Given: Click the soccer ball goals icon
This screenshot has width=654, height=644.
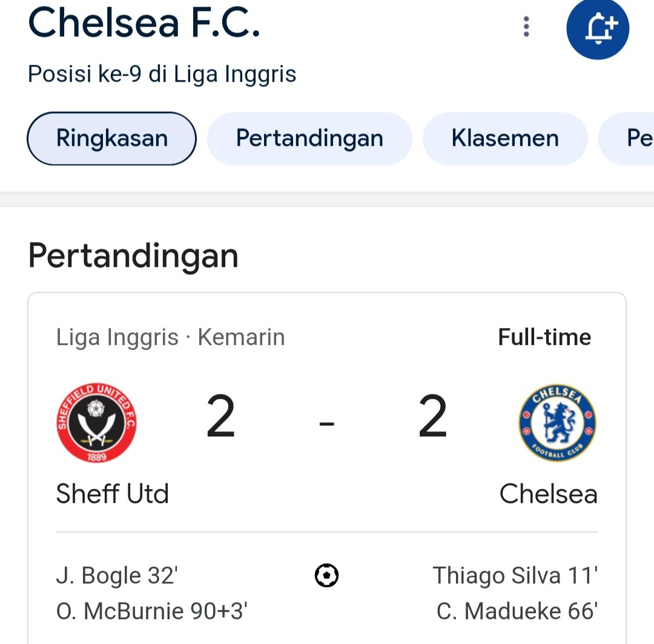Looking at the screenshot, I should [326, 575].
